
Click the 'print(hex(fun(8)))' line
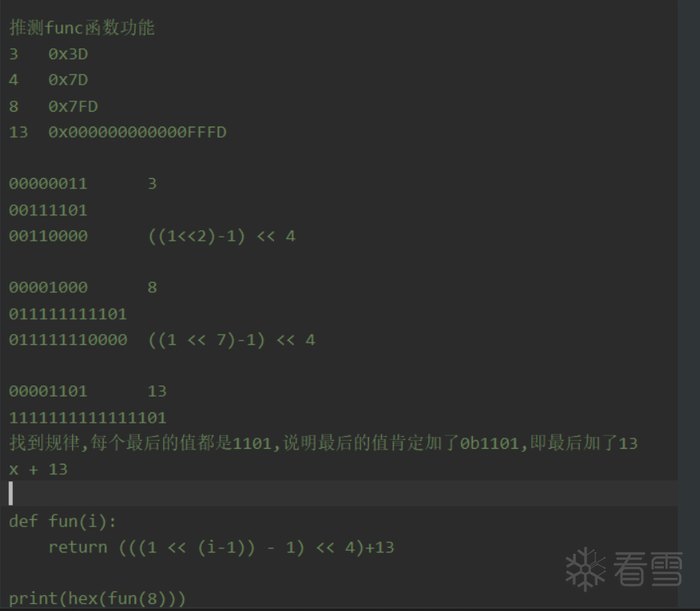[x=97, y=598]
